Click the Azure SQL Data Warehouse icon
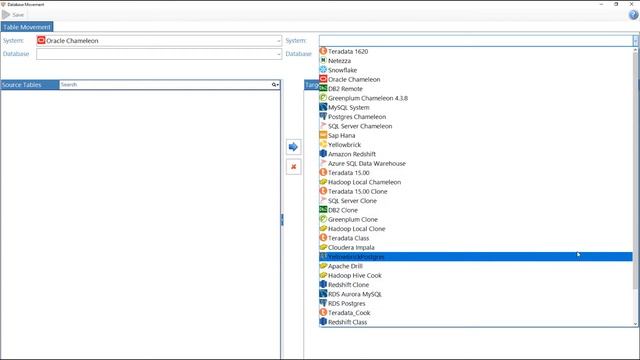640x360 pixels. pos(323,163)
